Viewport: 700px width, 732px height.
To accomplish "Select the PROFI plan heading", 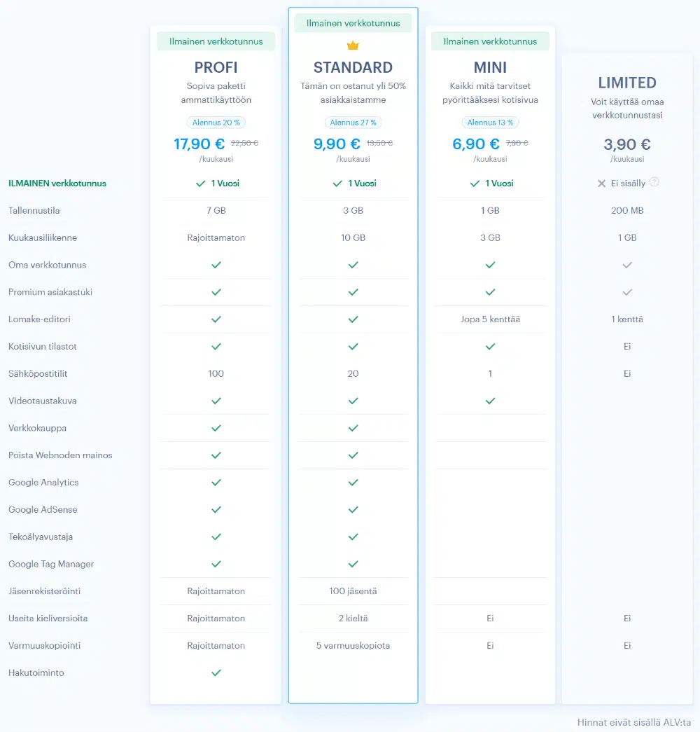I will pos(216,68).
